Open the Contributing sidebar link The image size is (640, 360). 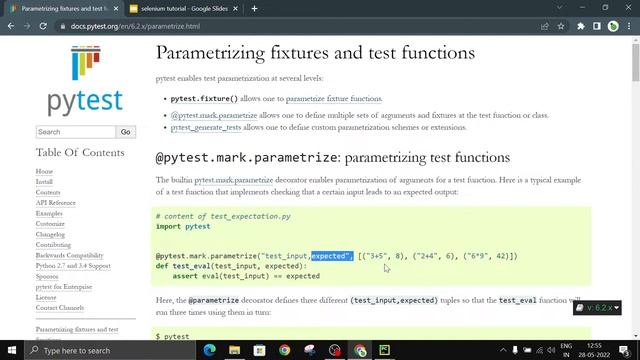click(x=53, y=245)
